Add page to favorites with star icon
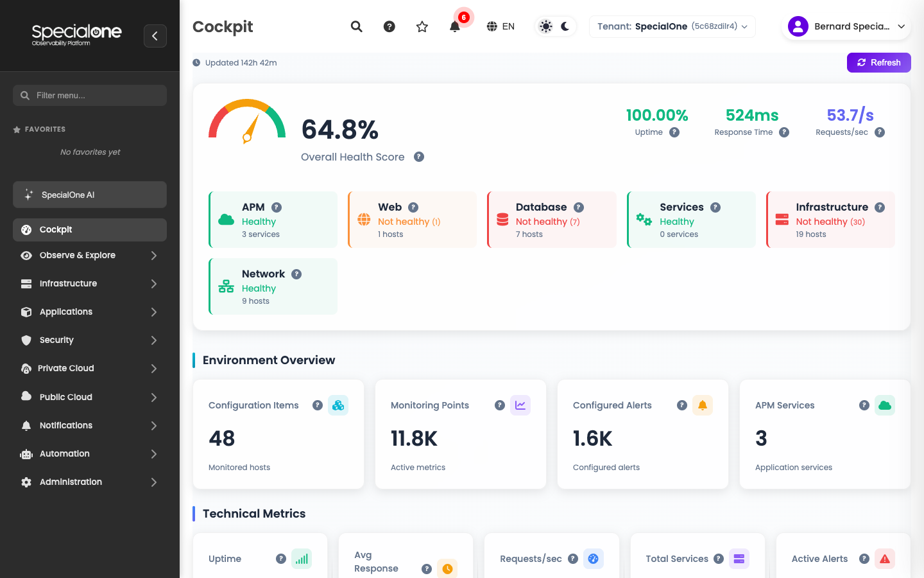The width and height of the screenshot is (924, 578). [x=422, y=26]
